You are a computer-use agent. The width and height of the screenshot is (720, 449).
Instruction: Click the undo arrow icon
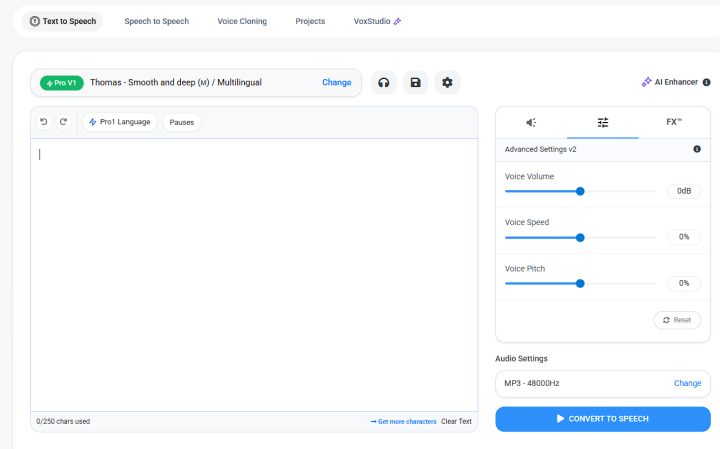43,122
